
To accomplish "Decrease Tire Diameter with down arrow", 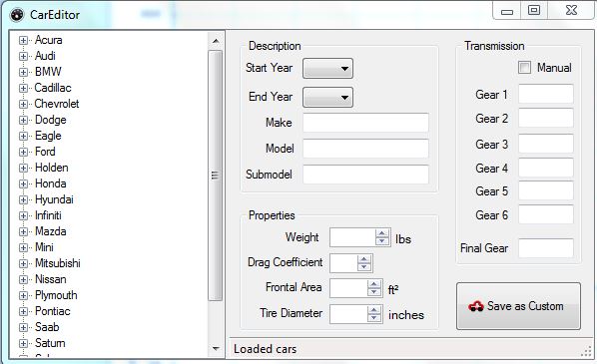I will click(x=374, y=318).
